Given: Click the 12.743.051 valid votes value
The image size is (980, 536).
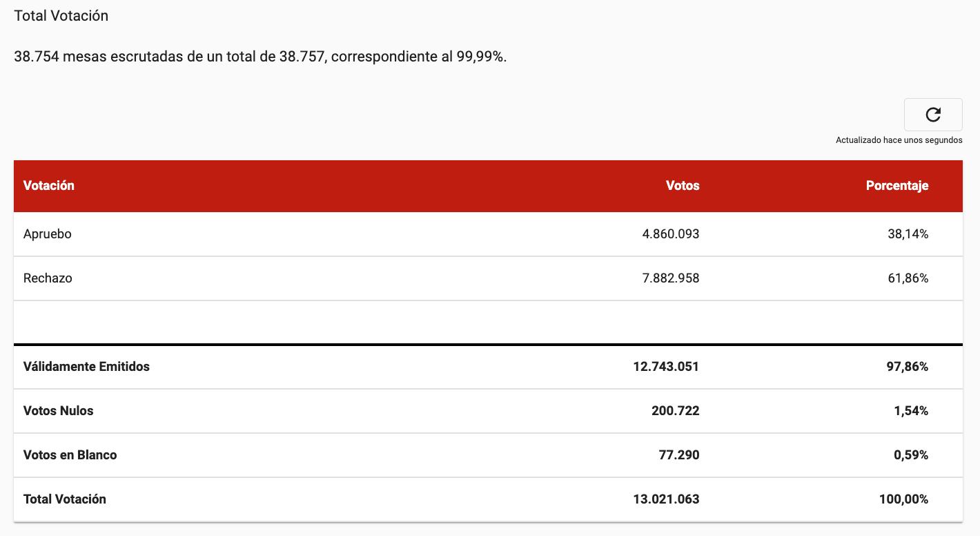Looking at the screenshot, I should (665, 367).
